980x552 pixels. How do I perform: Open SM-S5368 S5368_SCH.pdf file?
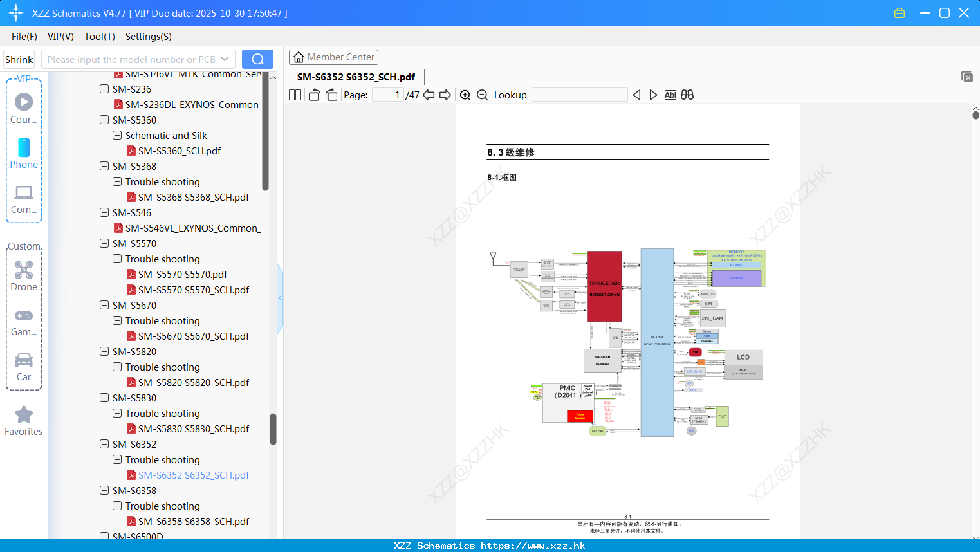pos(194,198)
